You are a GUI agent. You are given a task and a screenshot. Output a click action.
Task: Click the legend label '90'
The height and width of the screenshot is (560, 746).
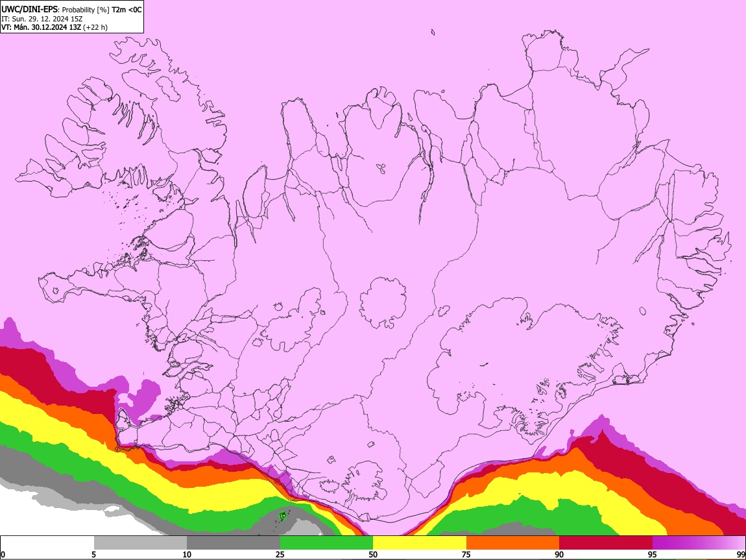point(559,555)
